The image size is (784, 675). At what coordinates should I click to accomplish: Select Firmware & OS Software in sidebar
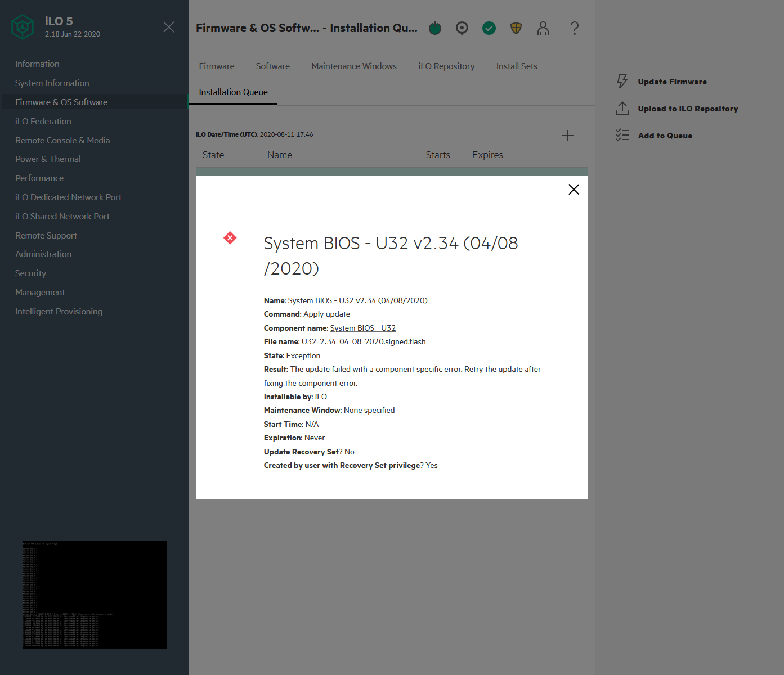pyautogui.click(x=61, y=102)
